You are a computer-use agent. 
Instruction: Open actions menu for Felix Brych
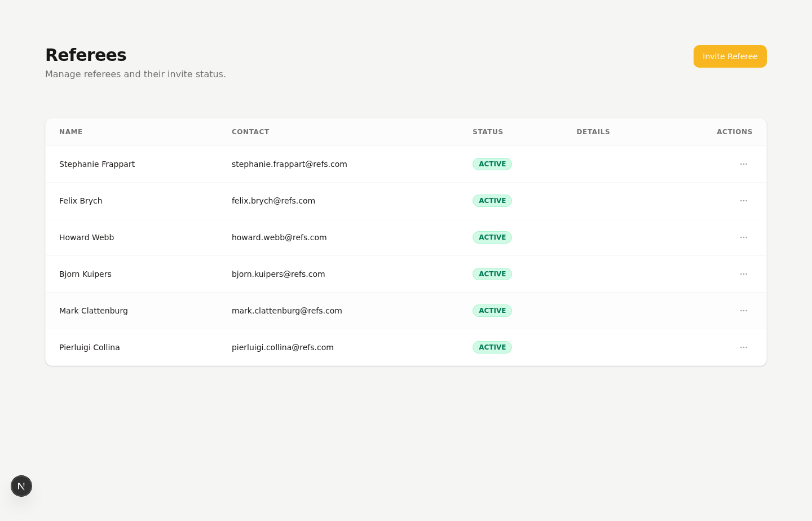pos(743,201)
